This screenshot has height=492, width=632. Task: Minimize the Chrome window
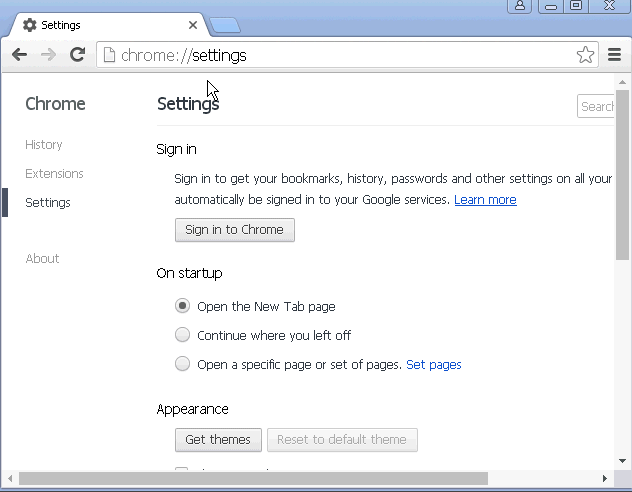pos(551,6)
